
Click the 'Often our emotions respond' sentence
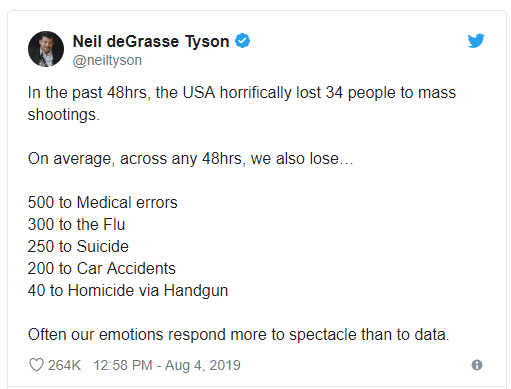(x=239, y=334)
